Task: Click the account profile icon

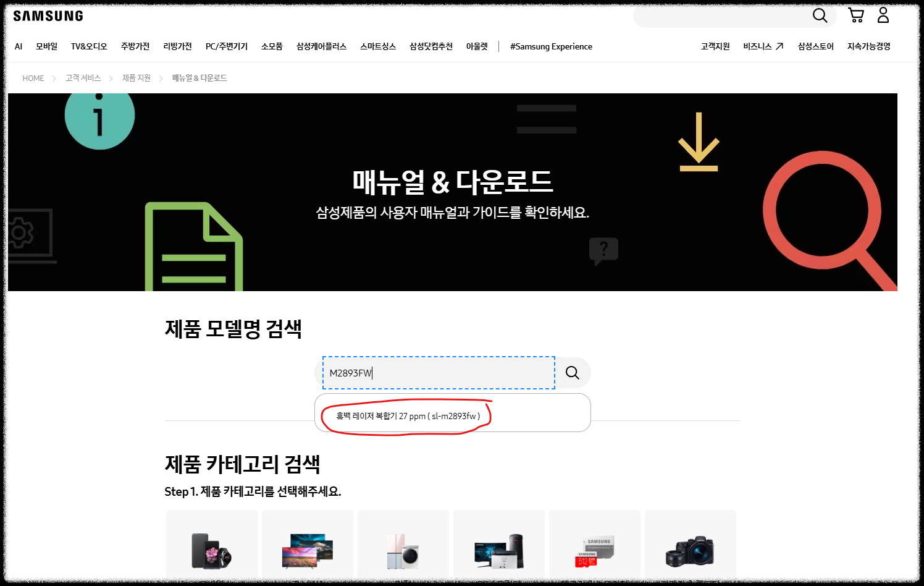Action: click(883, 15)
